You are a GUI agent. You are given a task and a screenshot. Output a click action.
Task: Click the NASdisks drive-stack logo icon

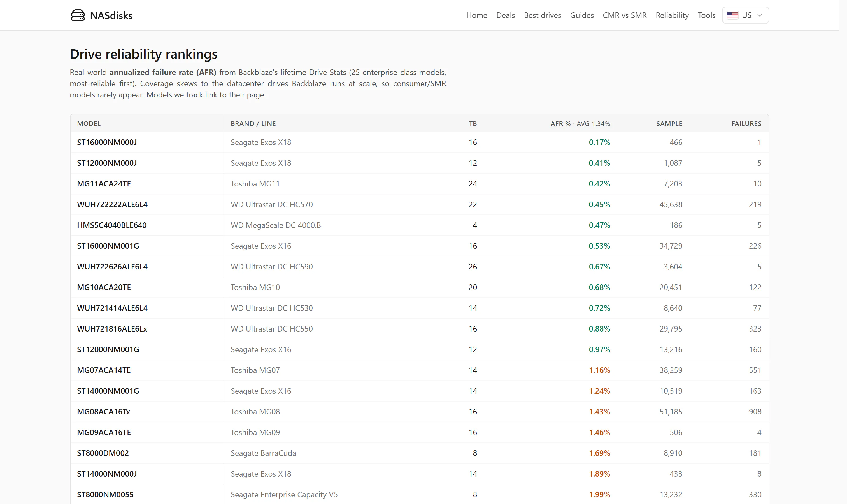coord(78,15)
